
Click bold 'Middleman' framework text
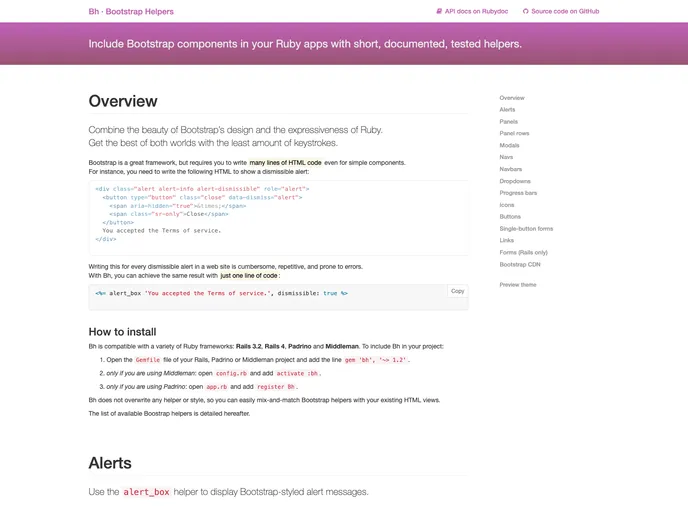click(x=342, y=346)
